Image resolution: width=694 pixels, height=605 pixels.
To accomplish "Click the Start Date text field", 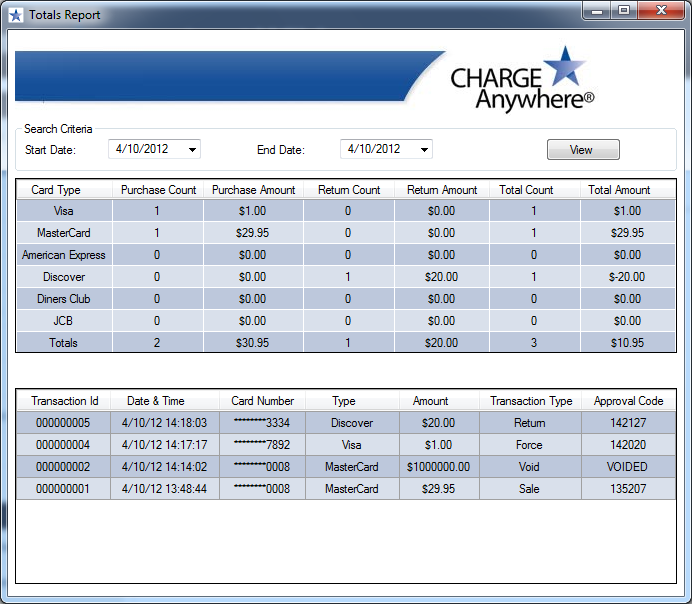I will (145, 149).
